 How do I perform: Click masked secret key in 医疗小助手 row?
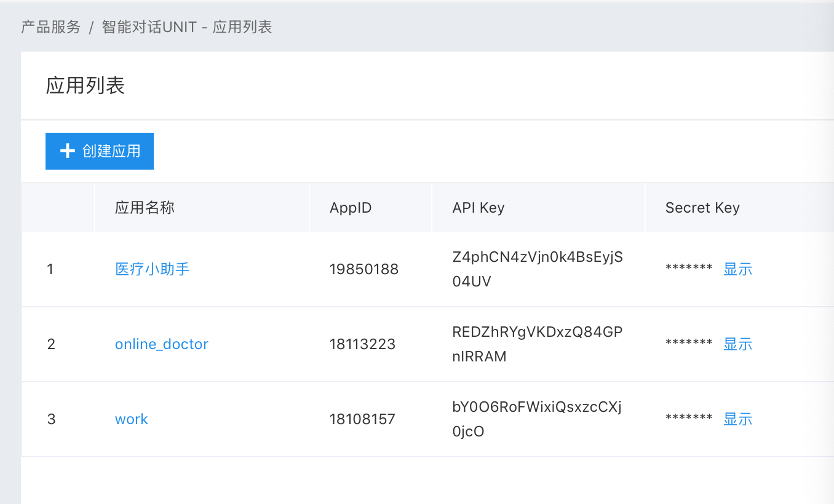689,269
